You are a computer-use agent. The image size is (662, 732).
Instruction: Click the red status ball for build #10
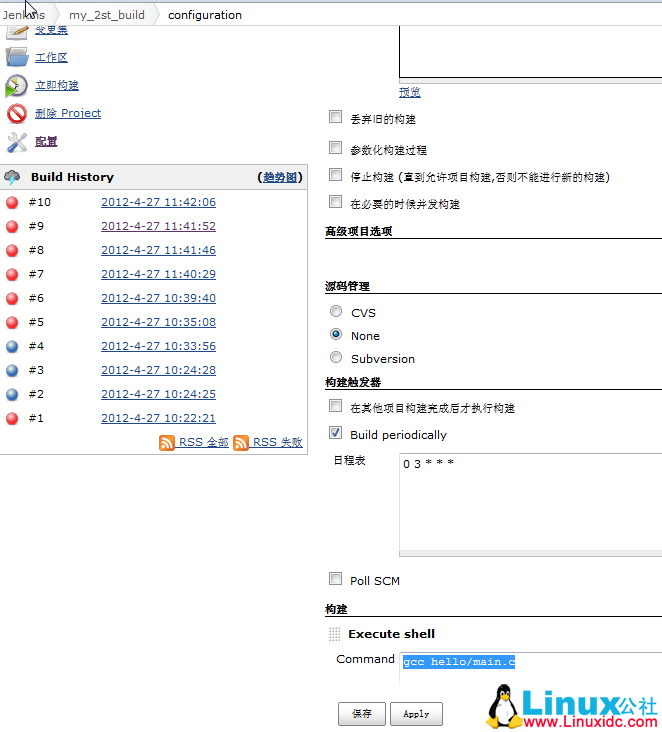point(13,202)
